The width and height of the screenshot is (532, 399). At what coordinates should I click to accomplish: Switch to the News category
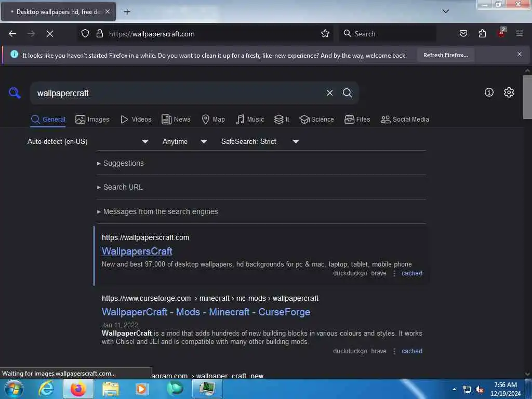(176, 119)
